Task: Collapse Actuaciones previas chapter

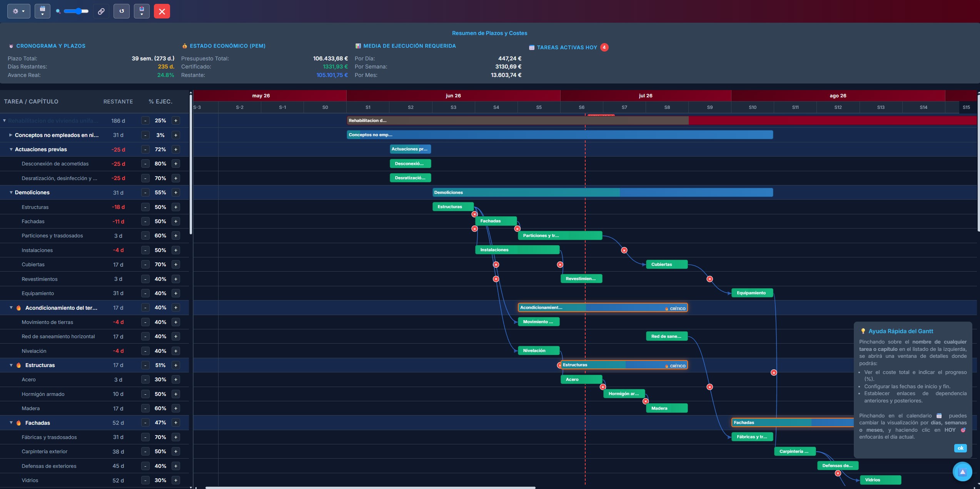Action: [11, 149]
